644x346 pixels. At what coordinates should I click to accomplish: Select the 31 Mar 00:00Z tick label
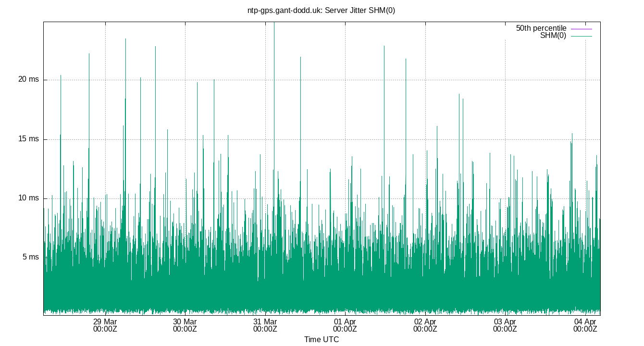pyautogui.click(x=266, y=325)
